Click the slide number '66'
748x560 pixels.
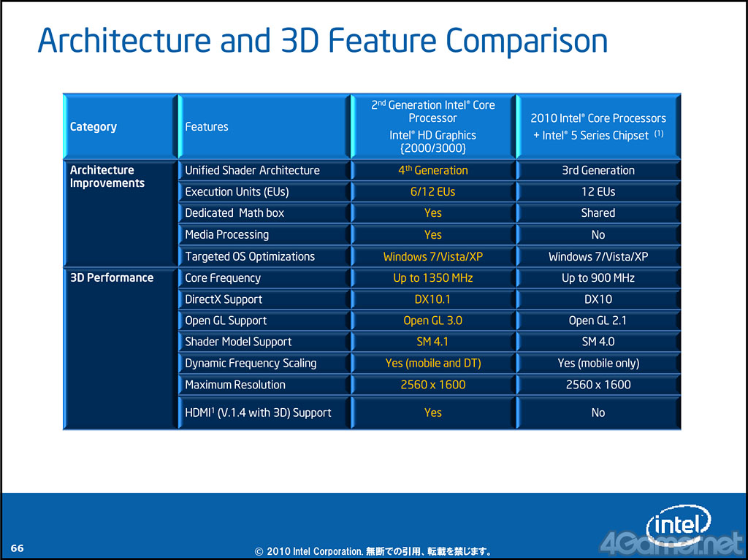18,548
